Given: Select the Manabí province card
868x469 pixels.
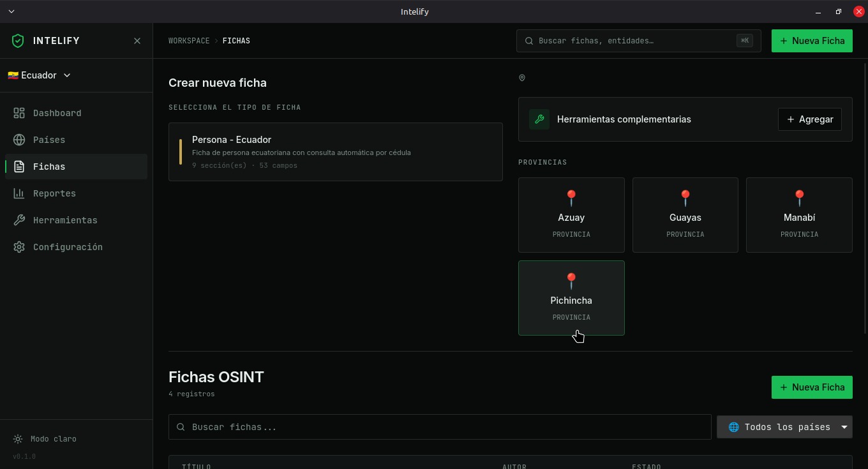Looking at the screenshot, I should point(799,215).
